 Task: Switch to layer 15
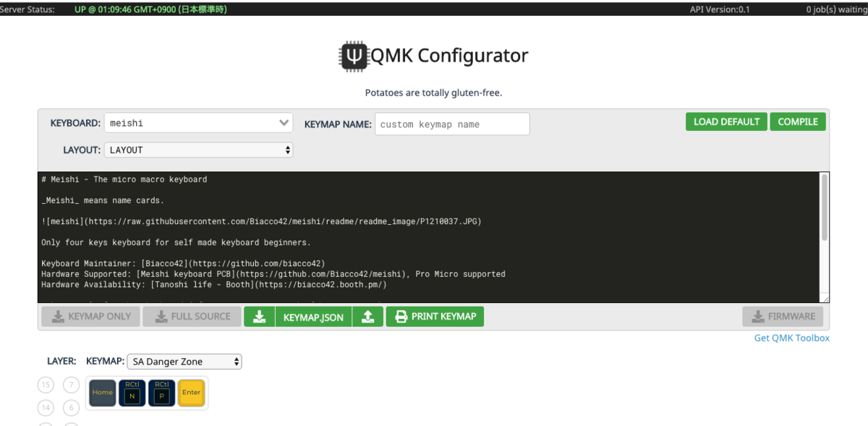[x=46, y=385]
